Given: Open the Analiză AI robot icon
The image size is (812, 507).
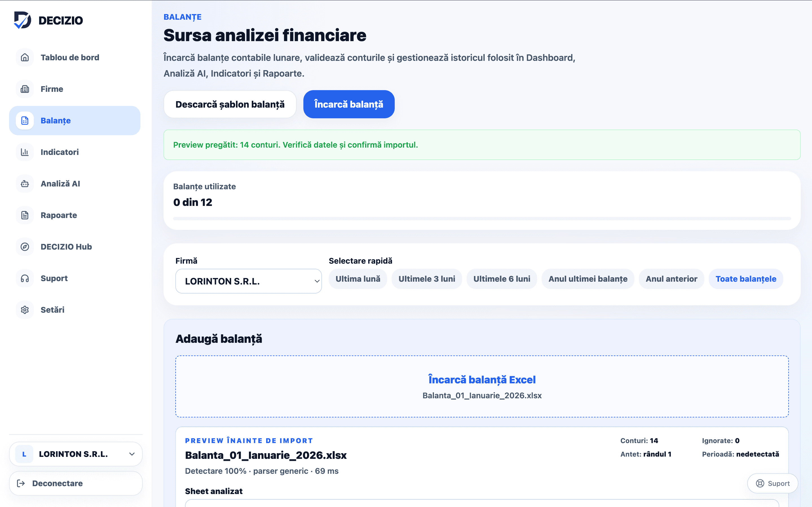Looking at the screenshot, I should pos(25,183).
